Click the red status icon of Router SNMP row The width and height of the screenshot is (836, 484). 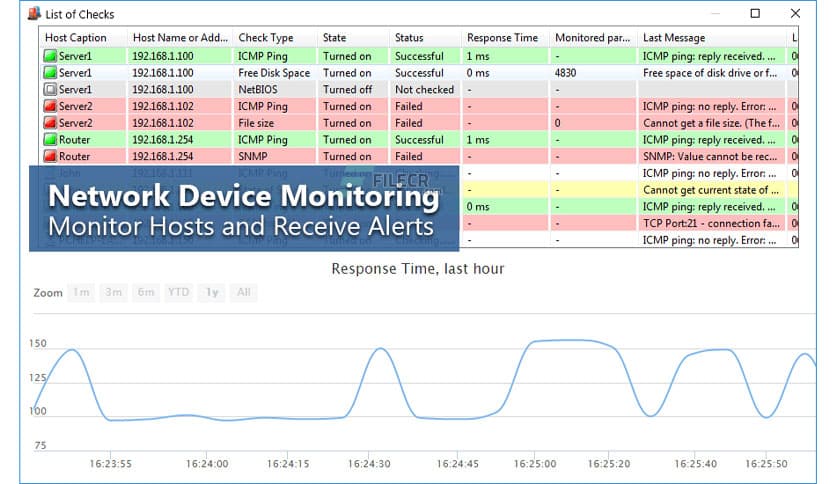tap(50, 156)
